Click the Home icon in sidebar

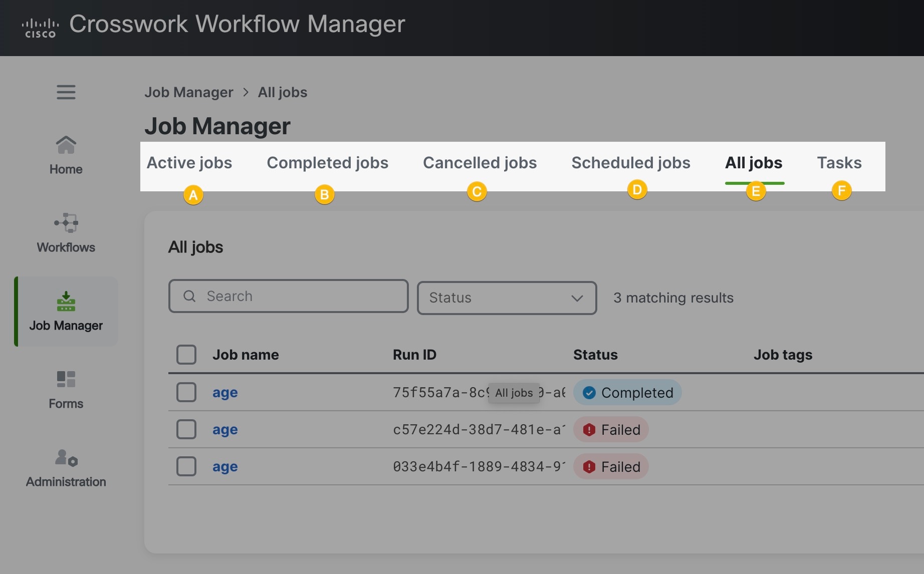pyautogui.click(x=66, y=145)
